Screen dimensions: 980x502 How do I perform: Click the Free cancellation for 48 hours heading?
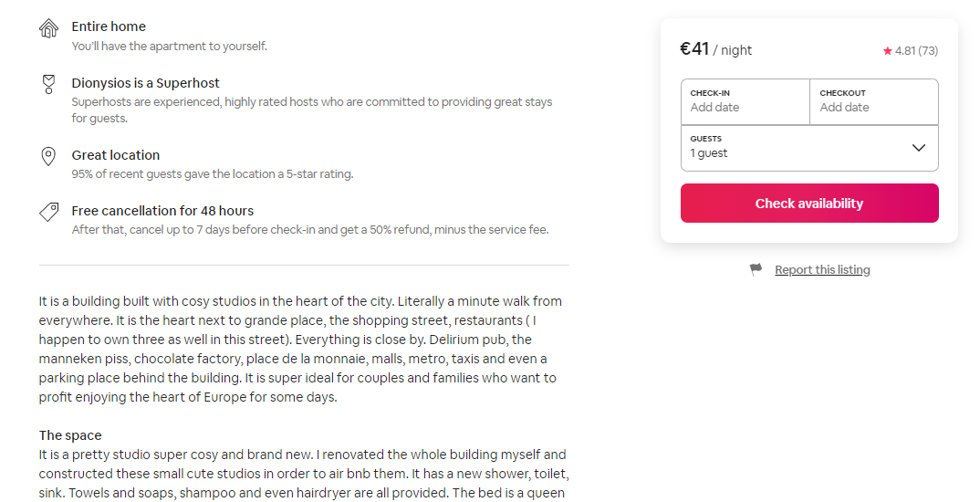point(162,211)
